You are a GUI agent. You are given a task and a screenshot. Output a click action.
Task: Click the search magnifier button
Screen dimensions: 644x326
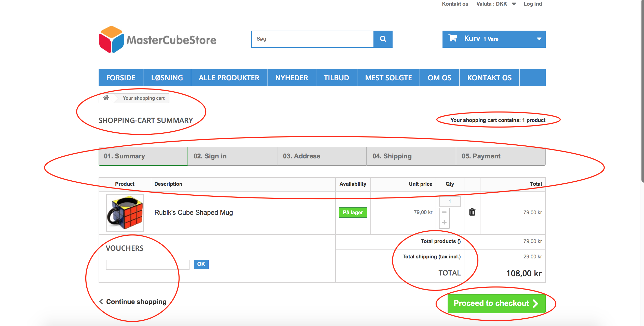tap(383, 39)
